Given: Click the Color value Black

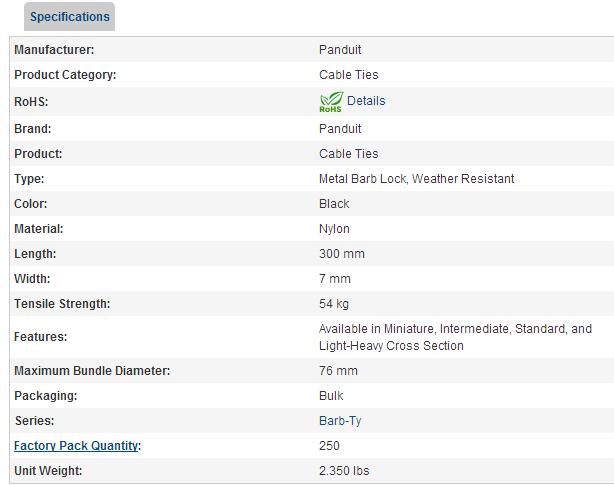Looking at the screenshot, I should [x=334, y=204].
